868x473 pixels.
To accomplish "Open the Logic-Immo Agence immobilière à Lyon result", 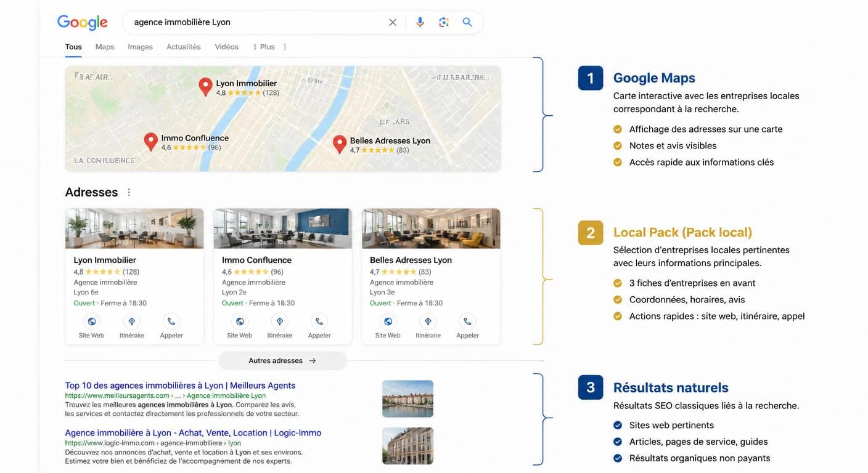I will 193,433.
